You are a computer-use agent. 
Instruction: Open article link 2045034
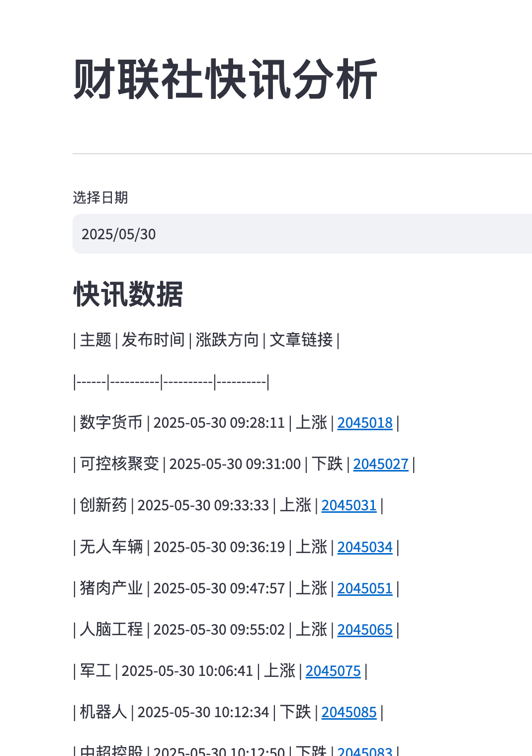[365, 547]
